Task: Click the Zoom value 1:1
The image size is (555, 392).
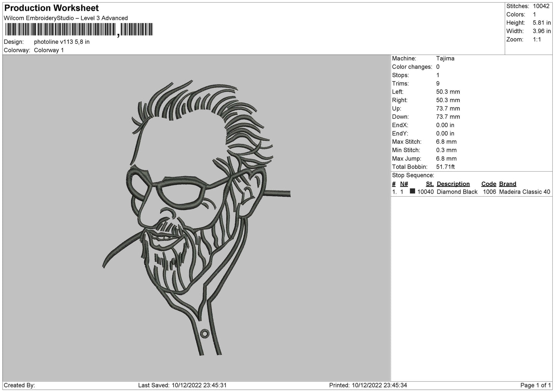Action: [x=537, y=40]
